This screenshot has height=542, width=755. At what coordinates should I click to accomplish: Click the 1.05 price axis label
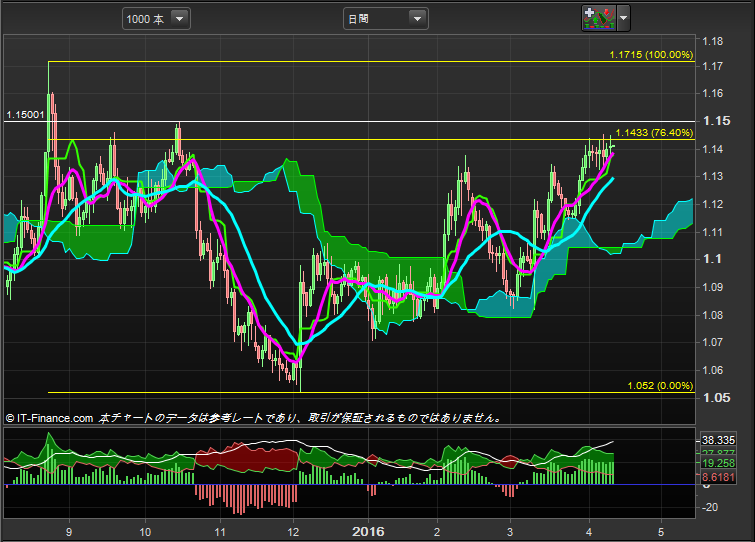point(716,398)
